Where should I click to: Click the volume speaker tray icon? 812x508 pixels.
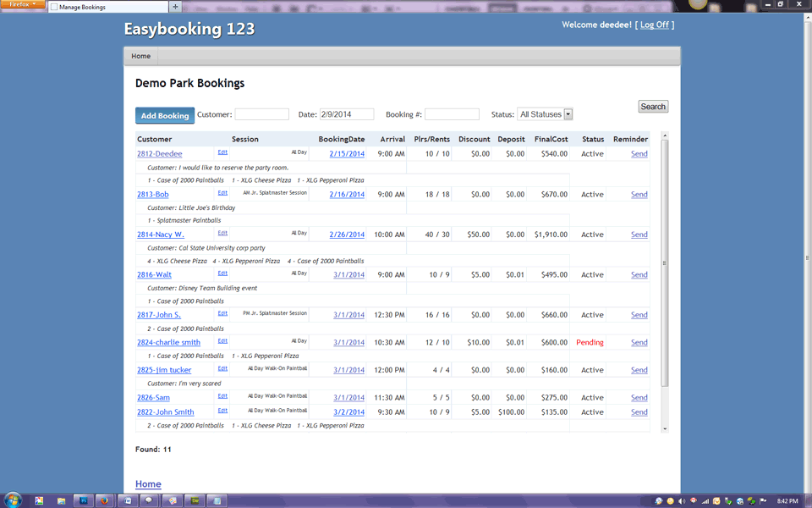point(682,501)
